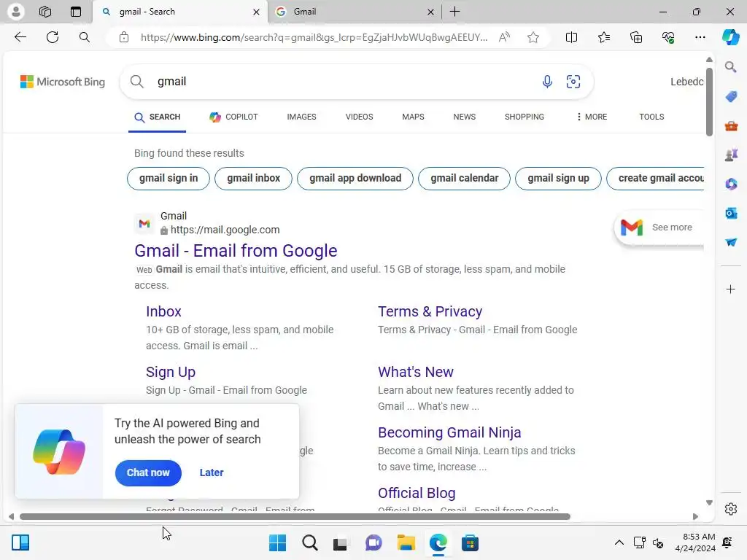Select the COPILOT search tab
The width and height of the screenshot is (747, 560).
coord(233,117)
